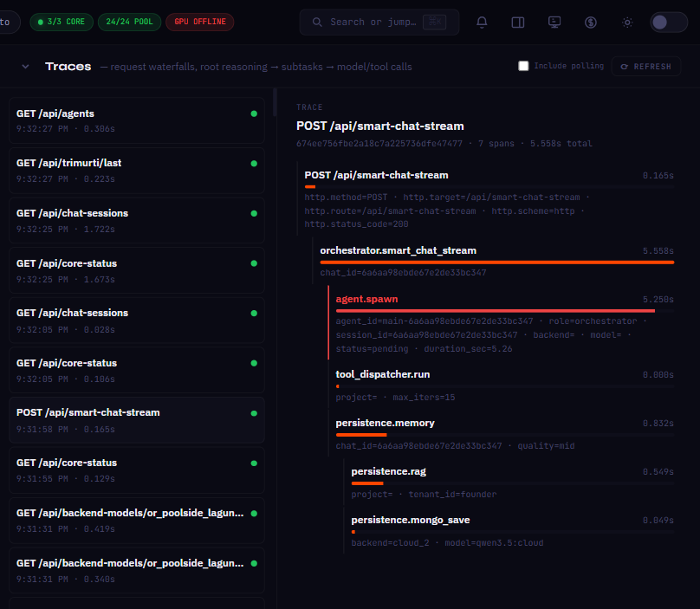
Task: Toggle the side panel layout icon
Action: point(518,23)
